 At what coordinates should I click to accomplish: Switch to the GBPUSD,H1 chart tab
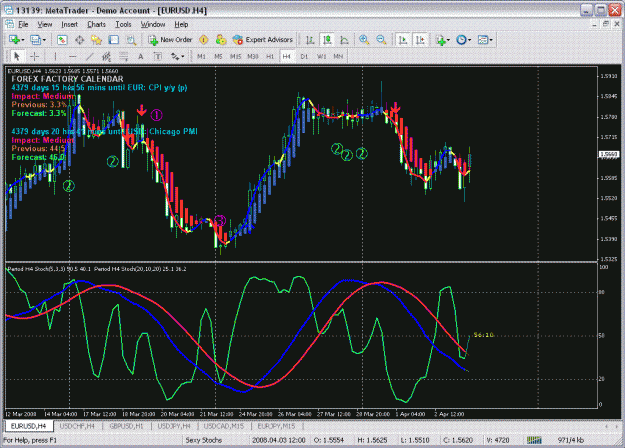coord(126,426)
